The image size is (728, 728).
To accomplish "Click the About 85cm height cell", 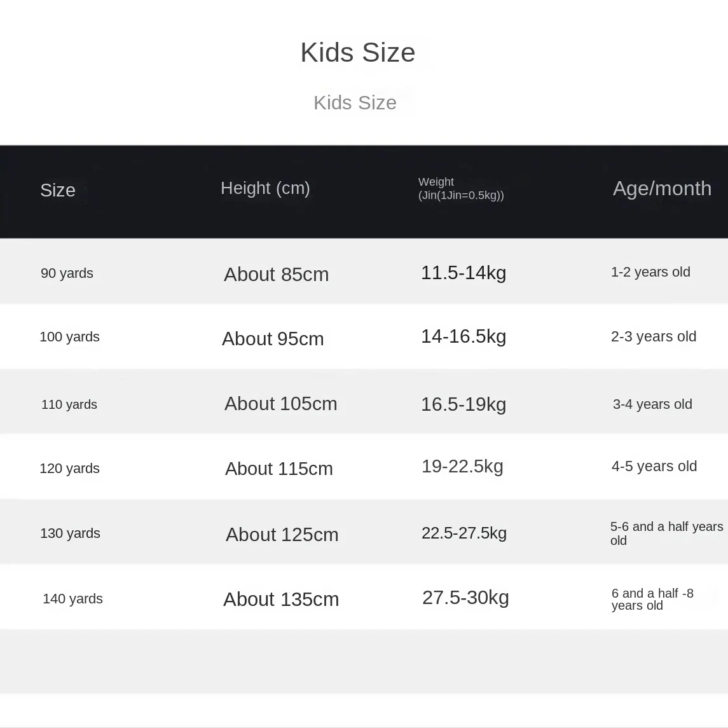I will point(276,275).
